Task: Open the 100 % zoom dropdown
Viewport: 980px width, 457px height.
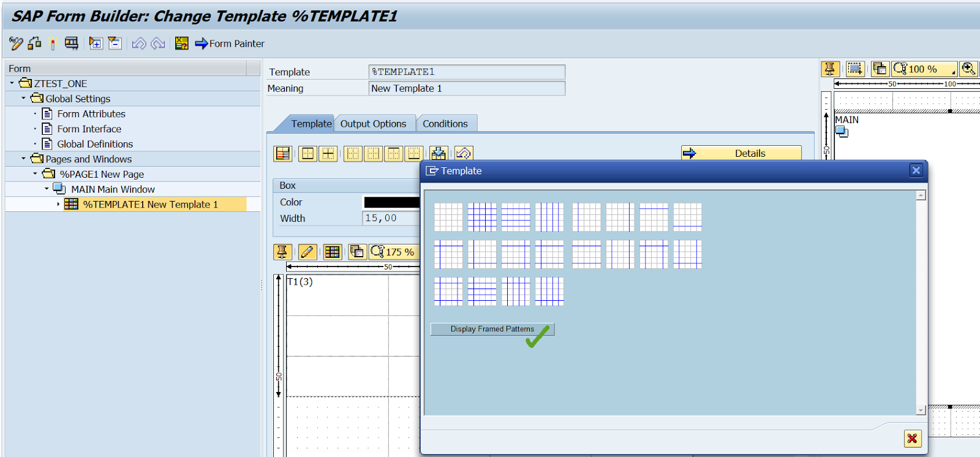Action: click(924, 69)
